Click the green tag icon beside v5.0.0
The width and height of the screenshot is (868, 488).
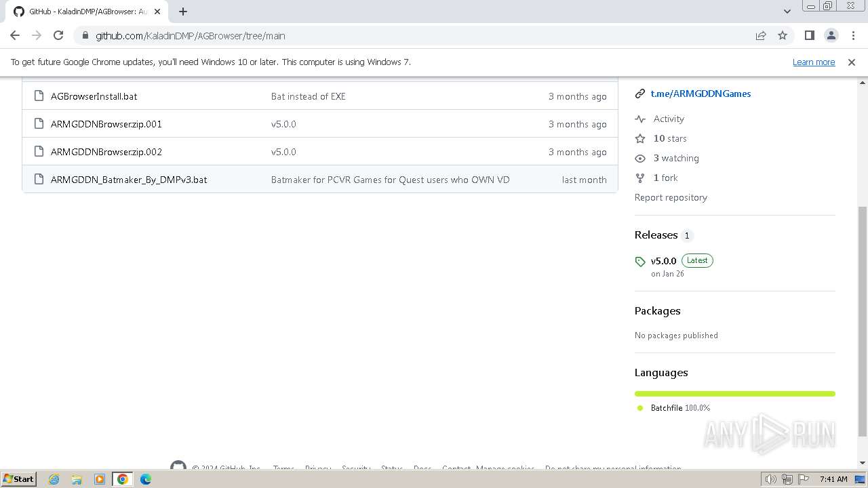[639, 262]
